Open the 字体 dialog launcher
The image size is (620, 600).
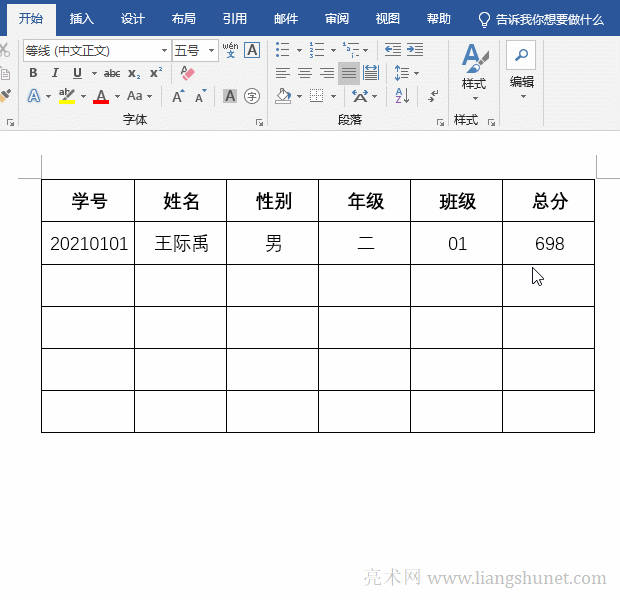(x=259, y=123)
